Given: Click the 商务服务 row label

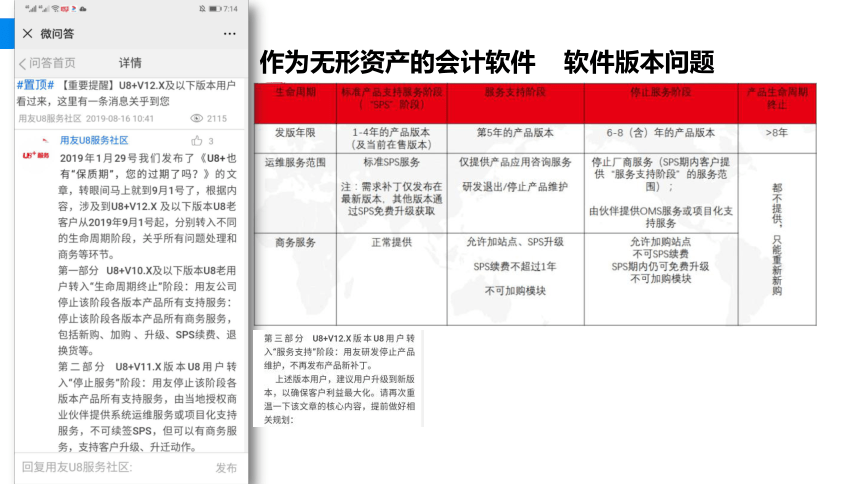Looking at the screenshot, I should [x=296, y=243].
